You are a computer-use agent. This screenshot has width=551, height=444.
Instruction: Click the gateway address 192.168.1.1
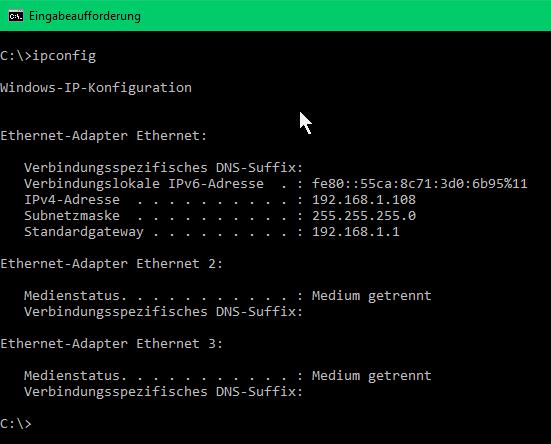[356, 232]
